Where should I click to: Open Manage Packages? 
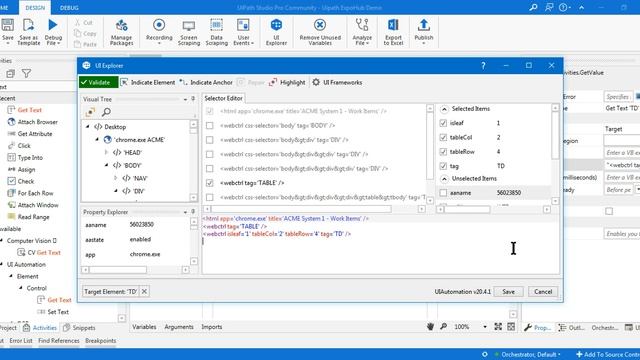pos(121,32)
